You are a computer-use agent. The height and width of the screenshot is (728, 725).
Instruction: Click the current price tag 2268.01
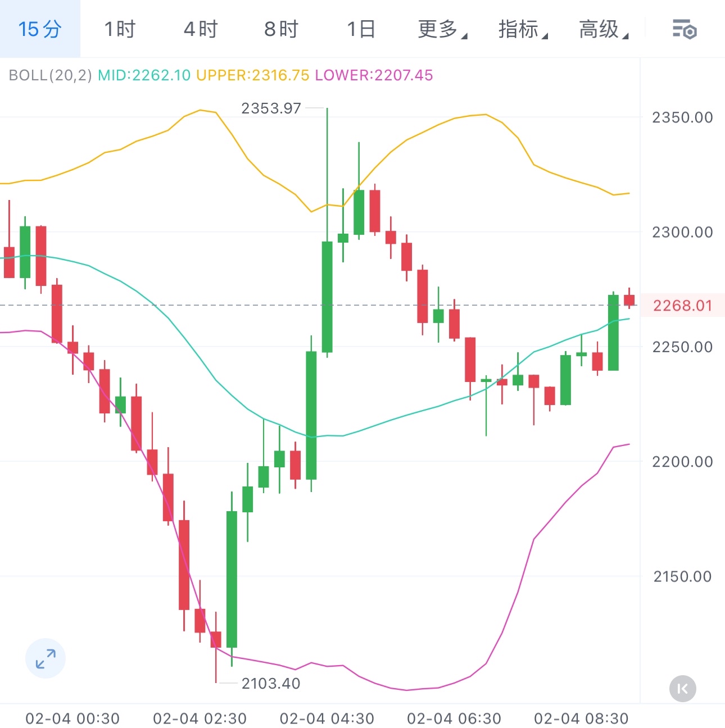pyautogui.click(x=682, y=306)
